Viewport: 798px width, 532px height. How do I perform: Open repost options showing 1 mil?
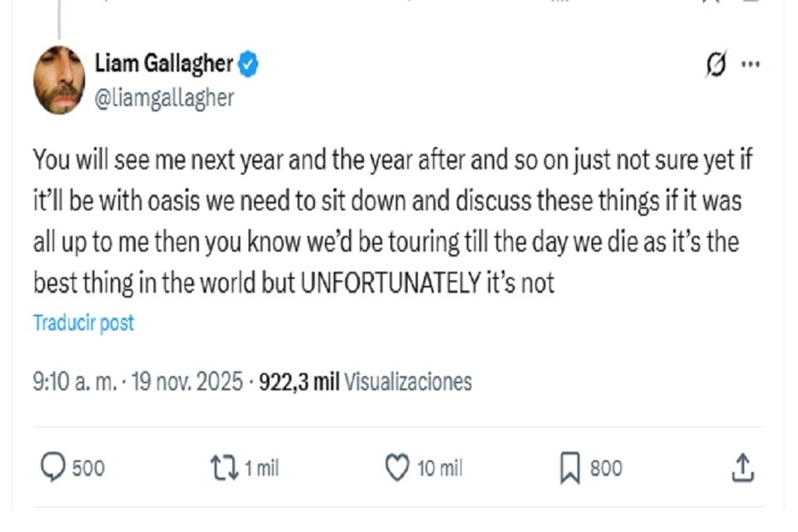241,468
